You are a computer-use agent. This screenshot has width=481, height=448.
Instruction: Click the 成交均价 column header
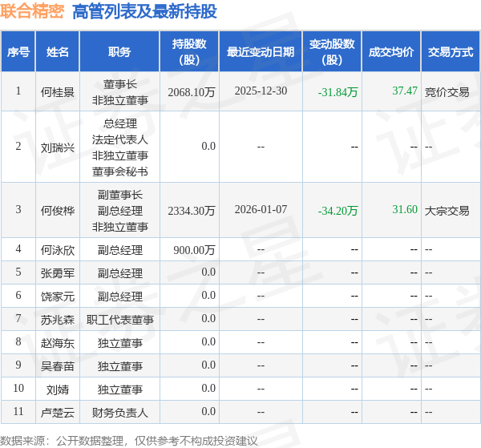point(391,52)
